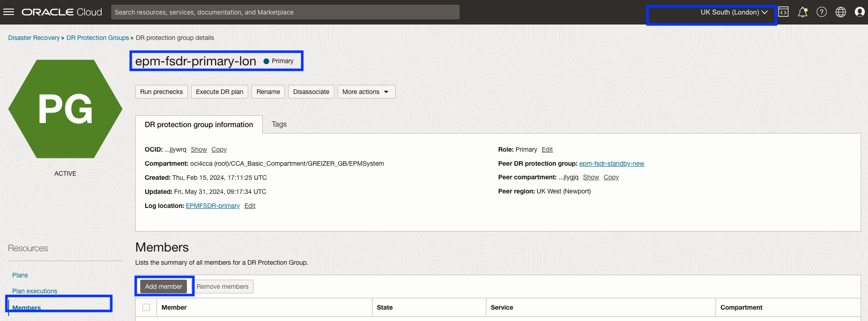Open the user profile avatar icon
This screenshot has width=868, height=321.
(x=859, y=12)
